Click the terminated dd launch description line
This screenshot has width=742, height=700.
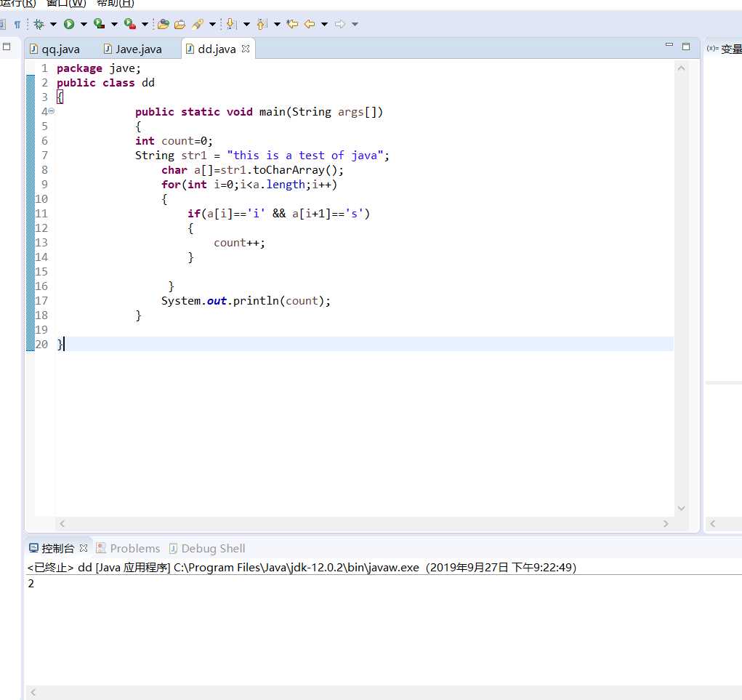pos(302,568)
